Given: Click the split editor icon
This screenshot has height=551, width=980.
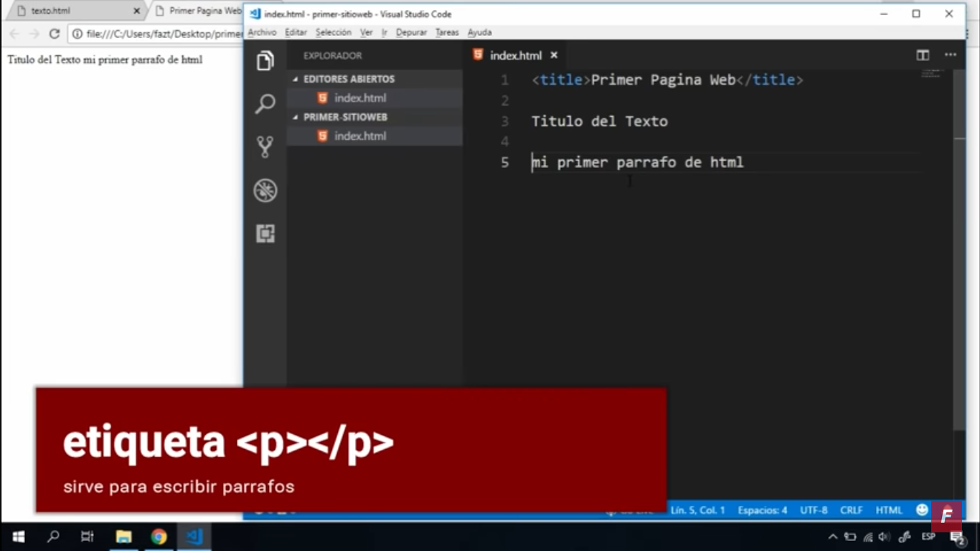Looking at the screenshot, I should [923, 55].
